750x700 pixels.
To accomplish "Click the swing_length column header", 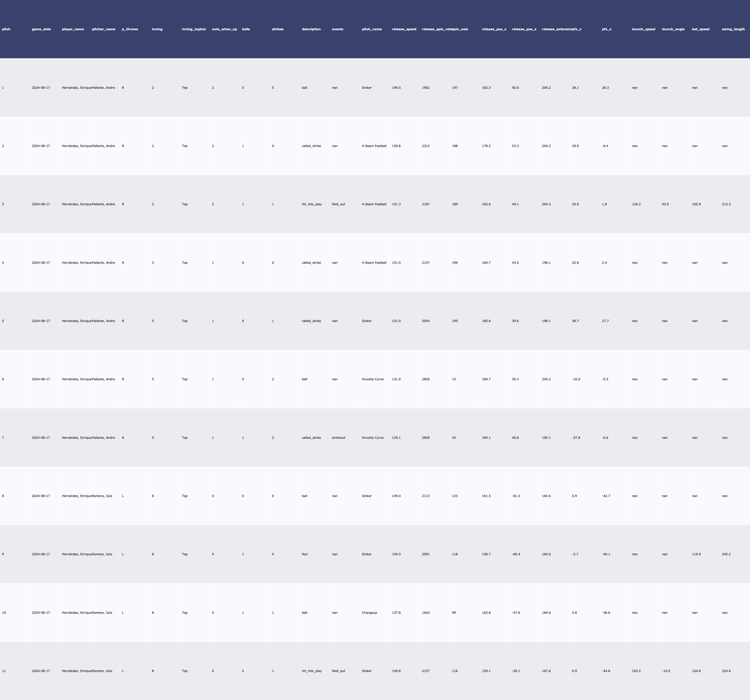I will (x=733, y=29).
